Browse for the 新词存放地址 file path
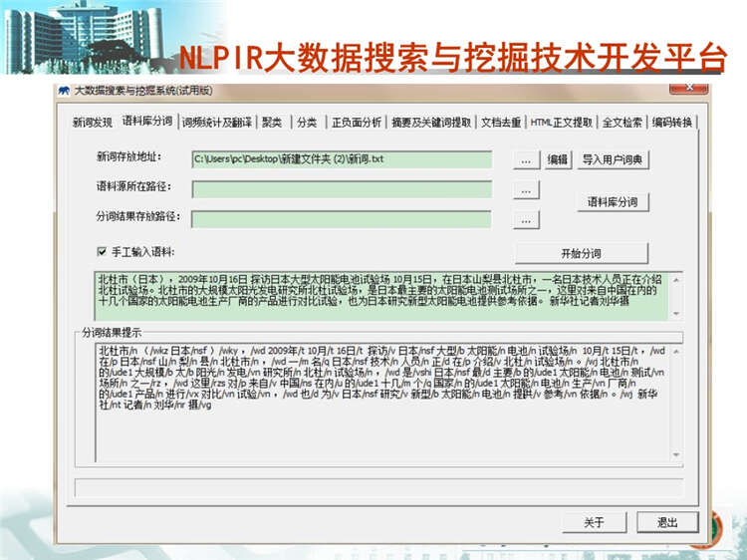The image size is (747, 560). point(526,159)
